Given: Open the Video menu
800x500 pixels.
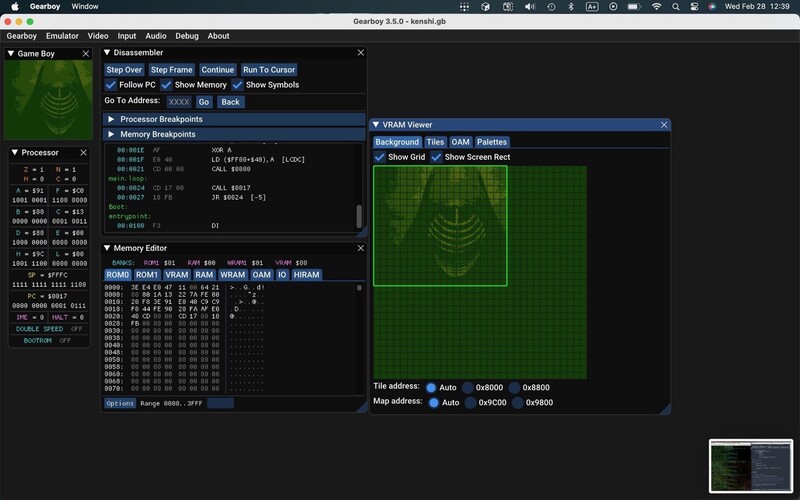Looking at the screenshot, I should point(98,36).
